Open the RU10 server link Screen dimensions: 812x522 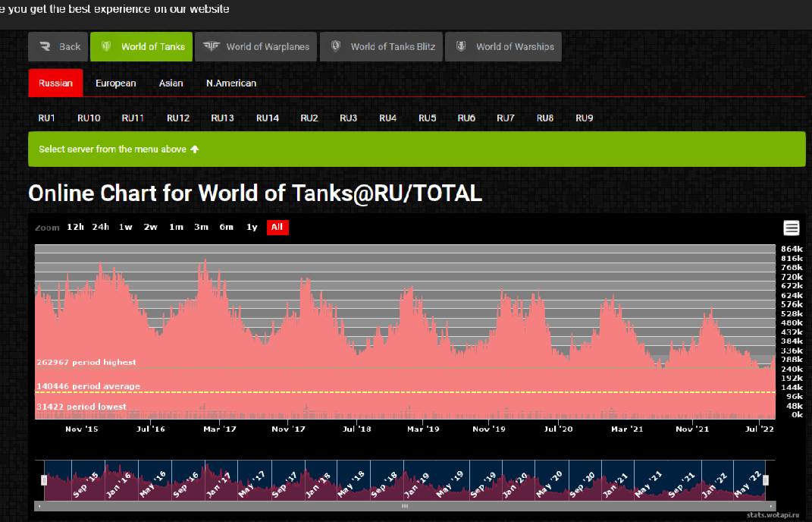89,118
